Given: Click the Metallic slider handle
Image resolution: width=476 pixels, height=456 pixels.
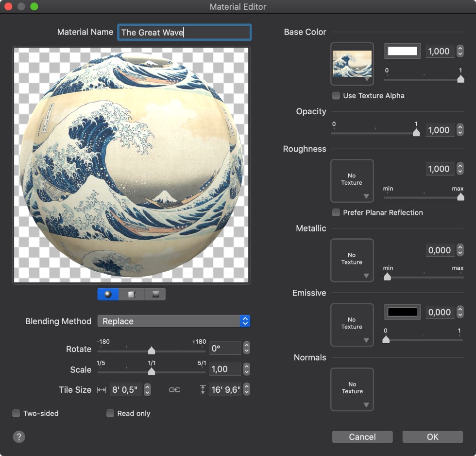Looking at the screenshot, I should click(387, 277).
